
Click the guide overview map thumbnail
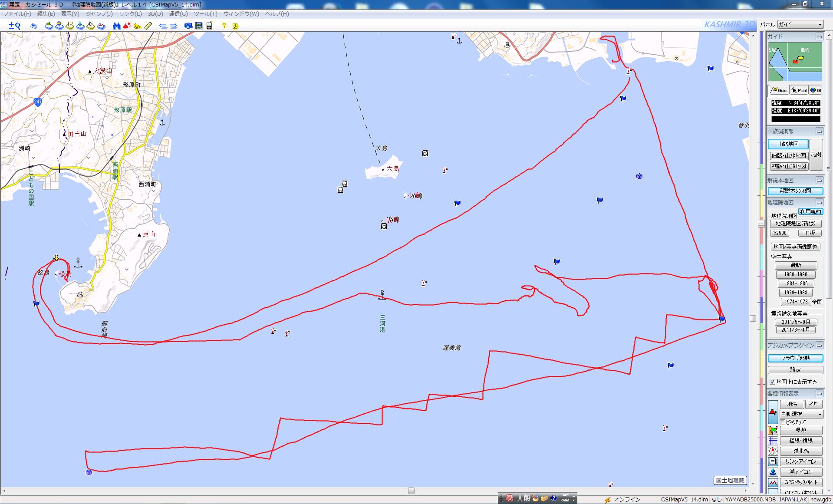click(x=795, y=62)
